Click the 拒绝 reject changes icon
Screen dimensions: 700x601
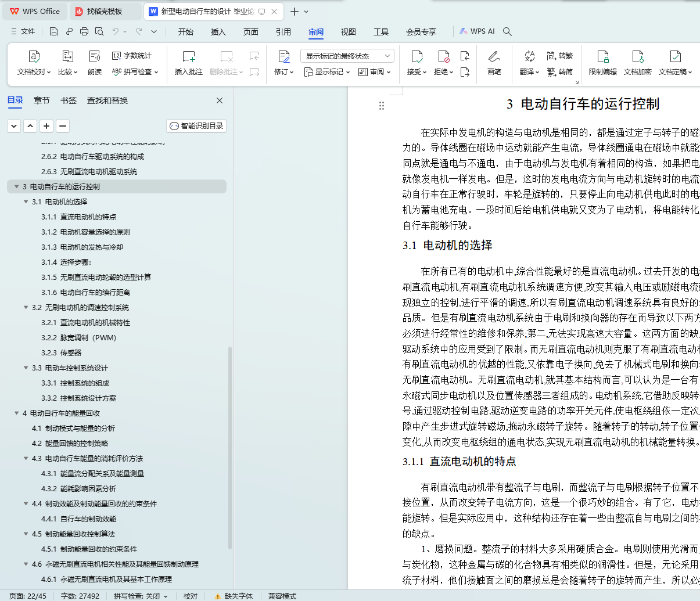(x=443, y=56)
